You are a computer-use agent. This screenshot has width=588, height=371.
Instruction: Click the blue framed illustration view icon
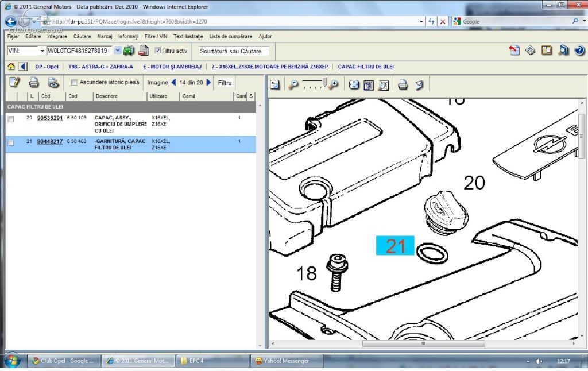point(368,85)
